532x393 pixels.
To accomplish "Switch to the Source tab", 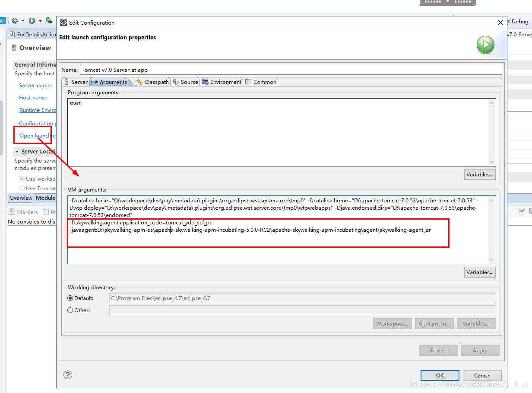I will coord(186,82).
